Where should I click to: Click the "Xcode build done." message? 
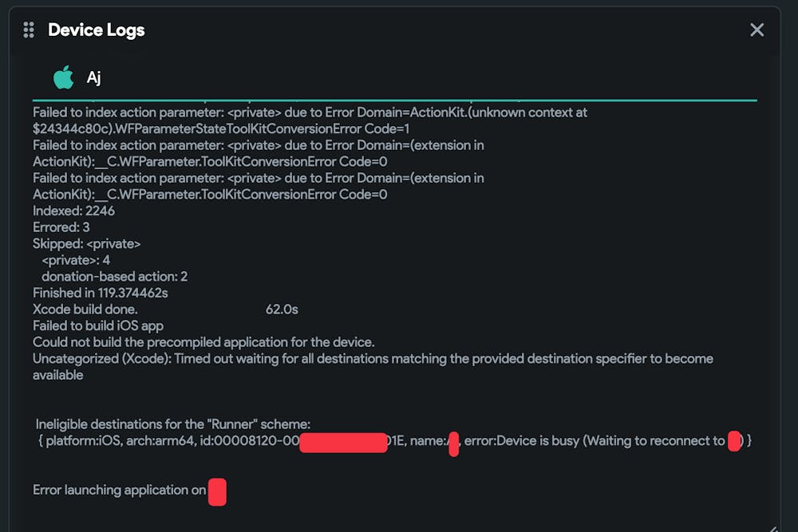[85, 309]
